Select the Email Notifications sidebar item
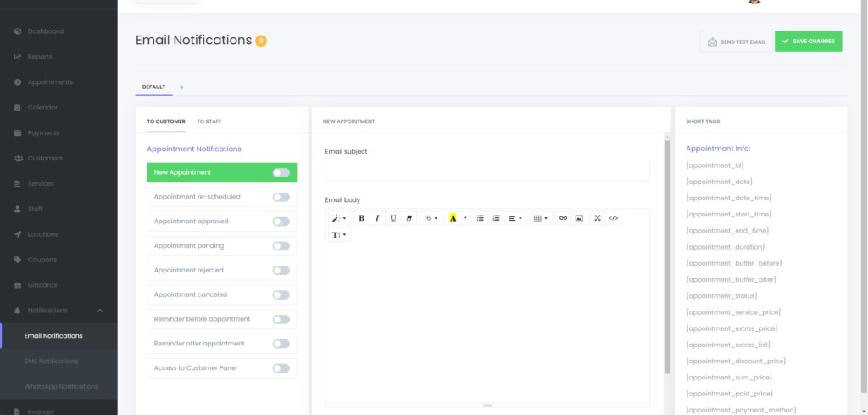868x415 pixels. pos(58,336)
